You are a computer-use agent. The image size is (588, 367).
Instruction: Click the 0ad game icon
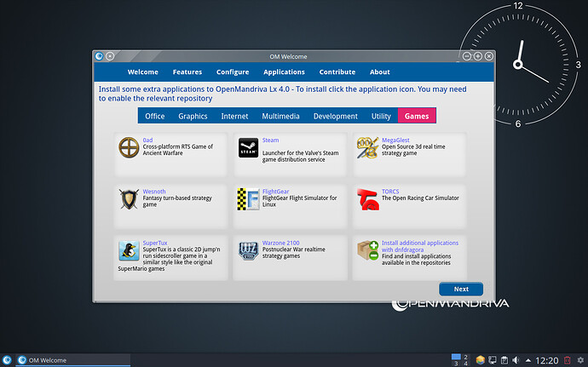click(x=129, y=147)
